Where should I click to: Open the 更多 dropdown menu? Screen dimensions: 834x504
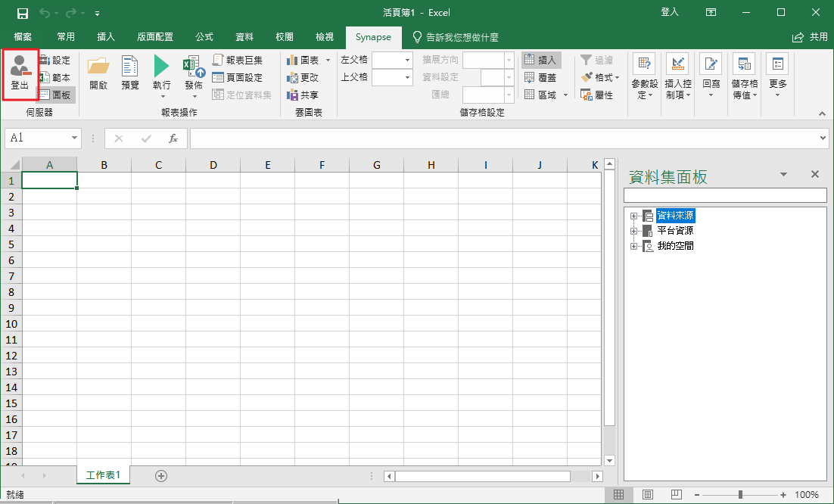(777, 76)
